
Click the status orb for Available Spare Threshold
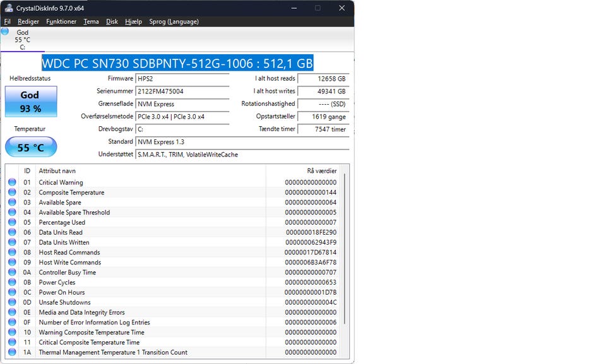click(12, 212)
